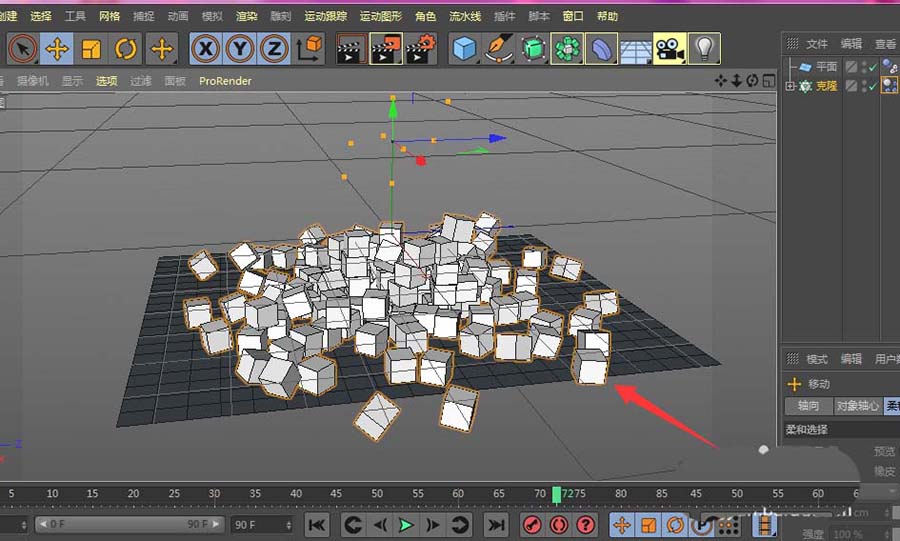900x541 pixels.
Task: Select the Rotate tool in top toolbar
Action: tap(126, 48)
